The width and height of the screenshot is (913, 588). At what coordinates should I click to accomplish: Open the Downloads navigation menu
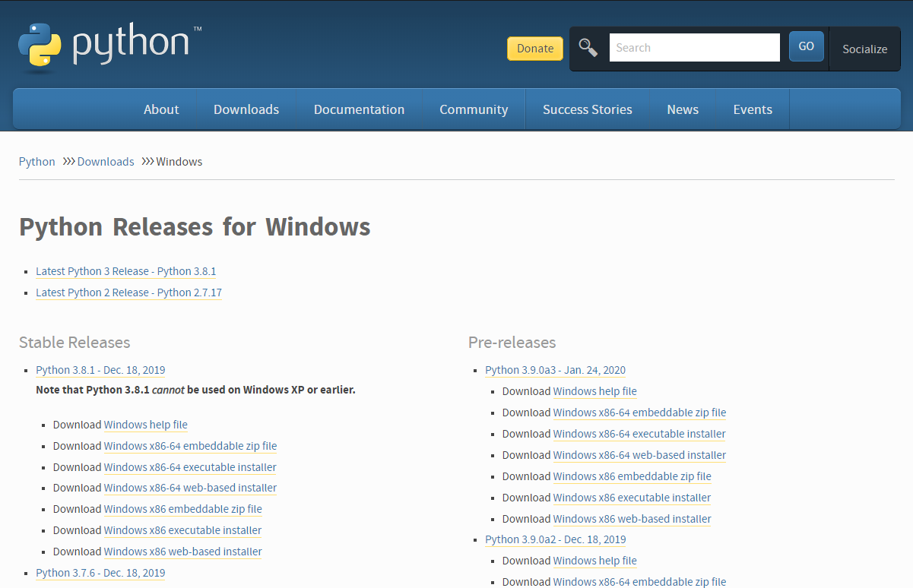246,109
